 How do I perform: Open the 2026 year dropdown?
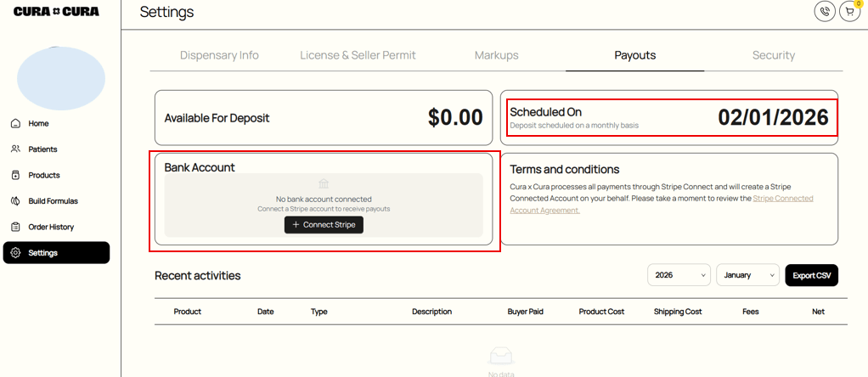tap(679, 275)
